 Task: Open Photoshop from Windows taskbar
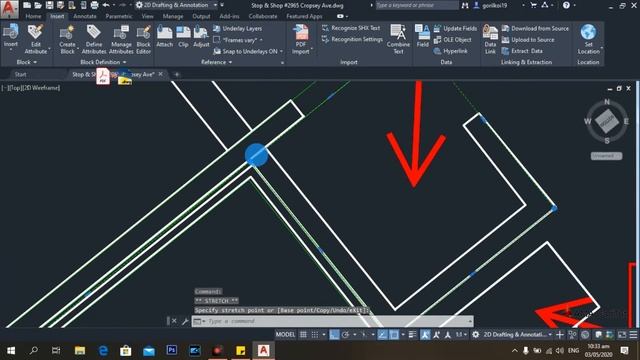pos(172,350)
